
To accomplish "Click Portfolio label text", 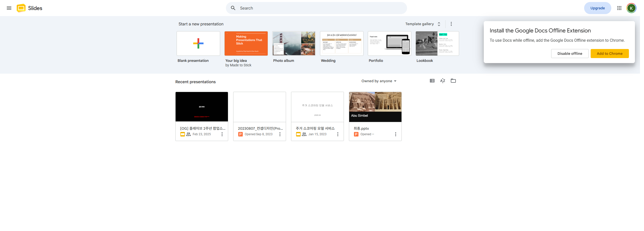I will 376,61.
